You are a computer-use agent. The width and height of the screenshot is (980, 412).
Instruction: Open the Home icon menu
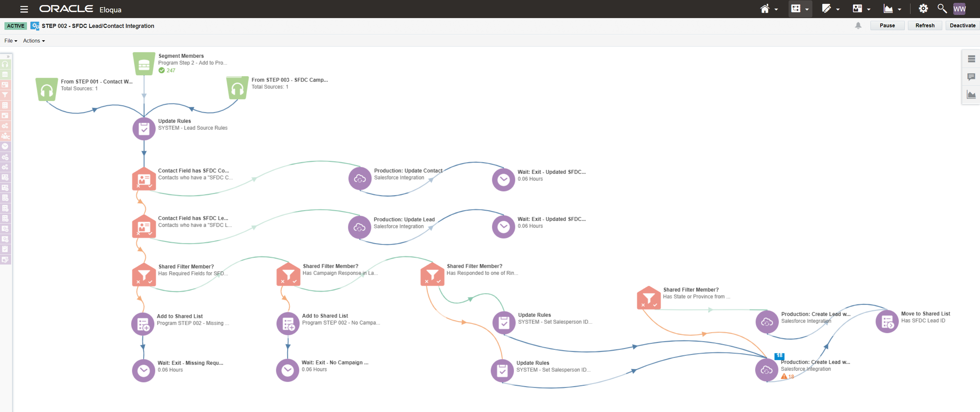pos(769,9)
